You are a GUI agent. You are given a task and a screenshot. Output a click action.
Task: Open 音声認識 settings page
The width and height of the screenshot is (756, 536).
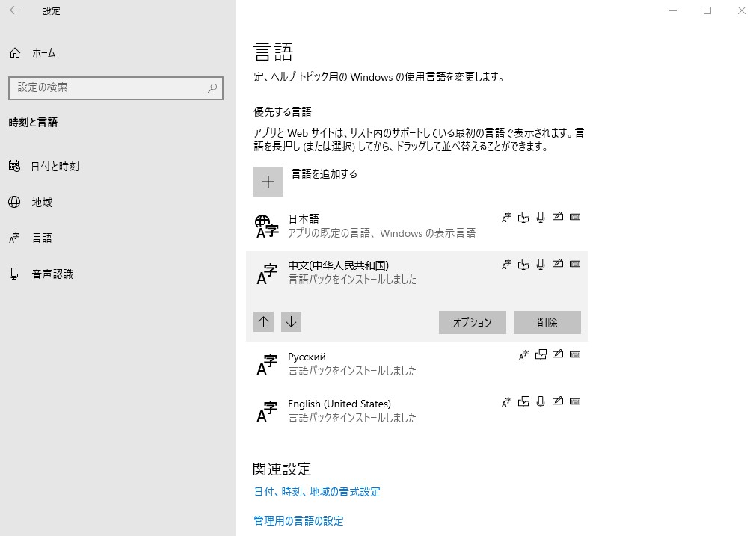click(52, 274)
